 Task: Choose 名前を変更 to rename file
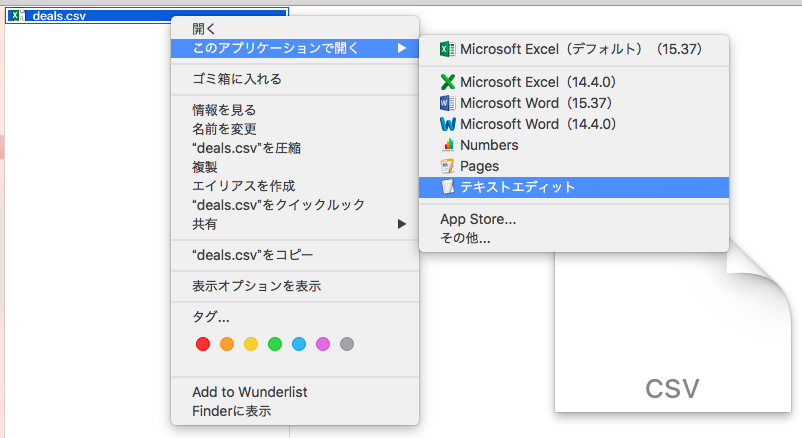(295, 129)
